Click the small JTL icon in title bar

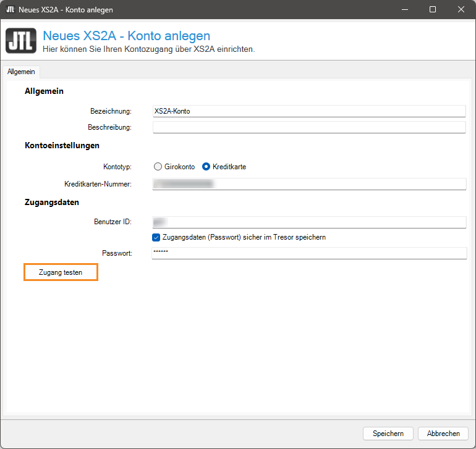[11, 10]
